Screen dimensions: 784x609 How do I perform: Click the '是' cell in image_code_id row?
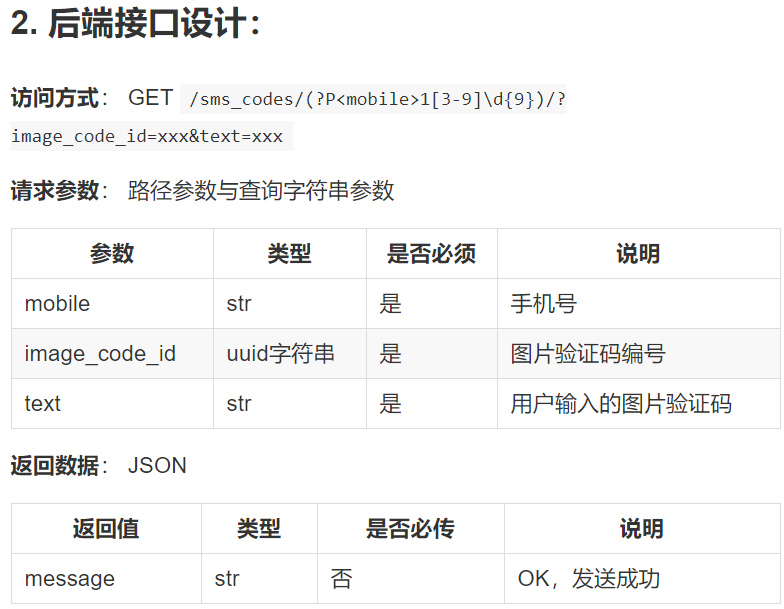[432, 354]
